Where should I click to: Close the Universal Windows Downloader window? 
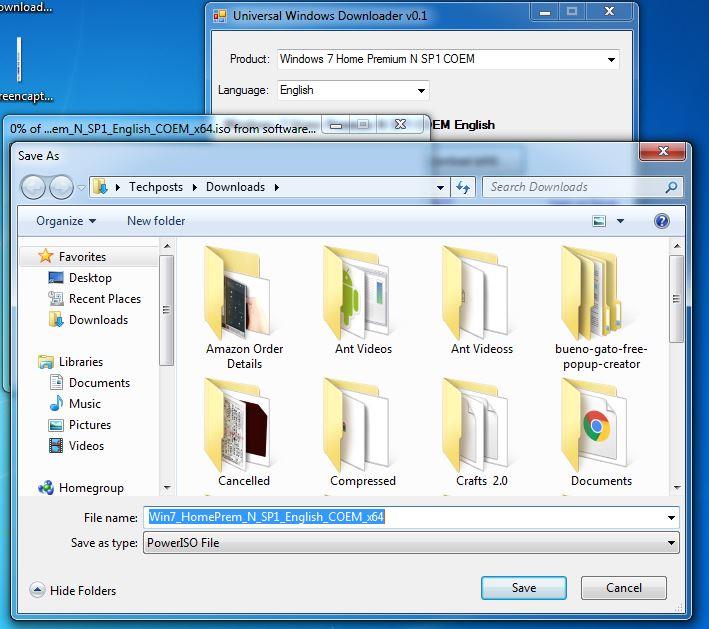tap(609, 12)
